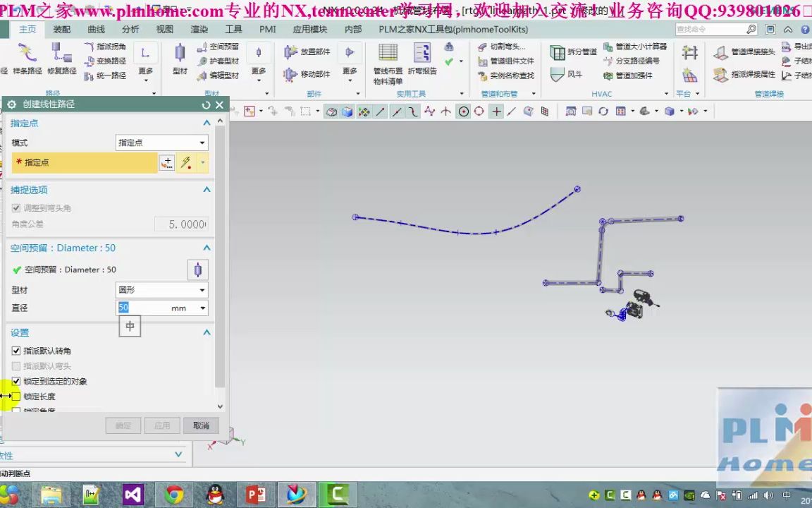Click the 直径 diameter input field
The height and width of the screenshot is (508, 812).
click(x=143, y=308)
